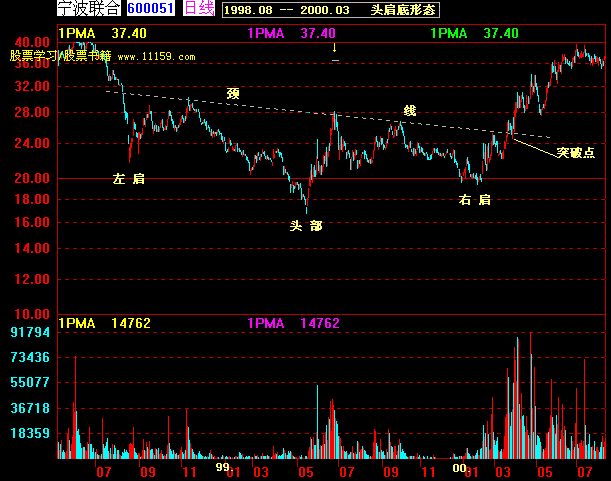The height and width of the screenshot is (481, 611).
Task: Click the 突破点 breakout point label
Action: coord(576,152)
